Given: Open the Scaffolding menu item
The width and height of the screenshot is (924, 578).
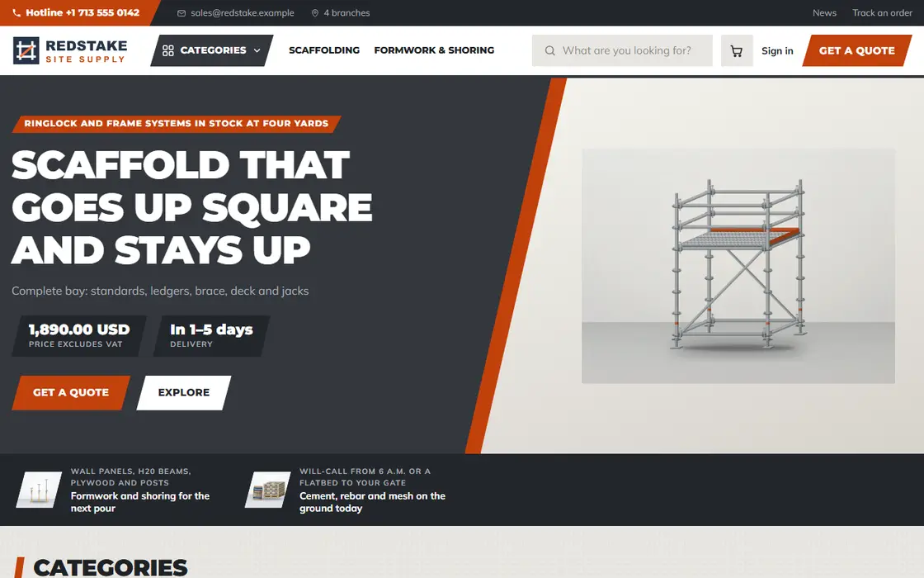Looking at the screenshot, I should tap(324, 50).
